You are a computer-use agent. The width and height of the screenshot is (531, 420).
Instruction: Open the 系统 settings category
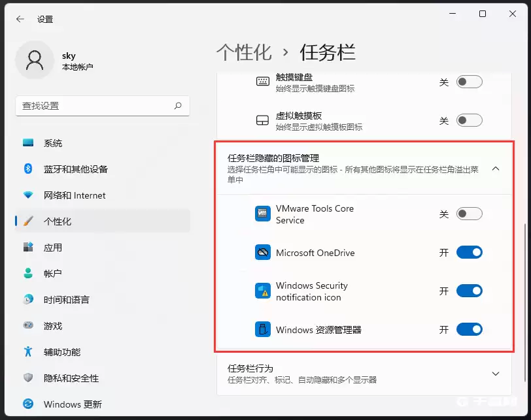click(x=103, y=142)
